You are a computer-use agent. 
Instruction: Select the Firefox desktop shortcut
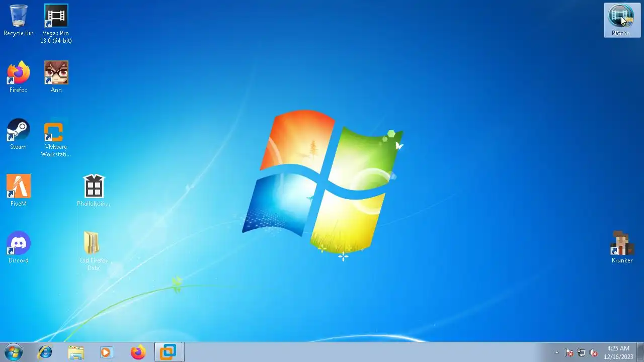(x=19, y=77)
